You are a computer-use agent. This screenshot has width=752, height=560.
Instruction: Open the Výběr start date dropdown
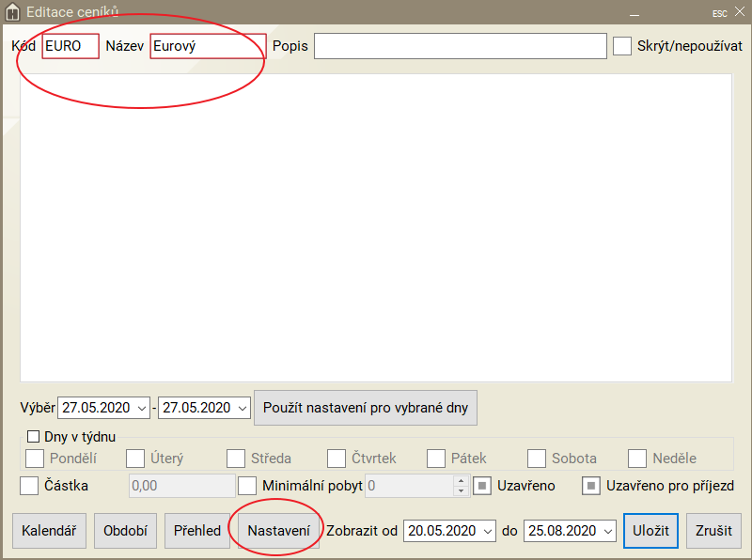tap(142, 409)
